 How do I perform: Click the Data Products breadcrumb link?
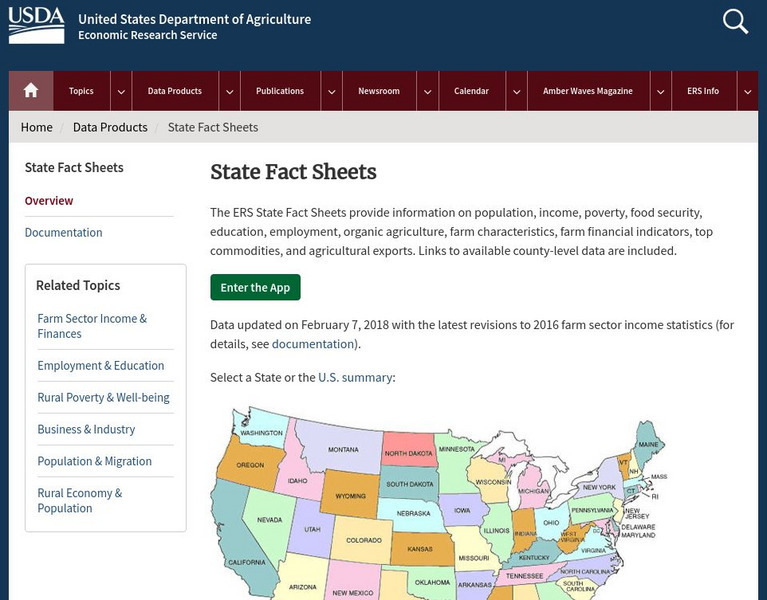(110, 127)
